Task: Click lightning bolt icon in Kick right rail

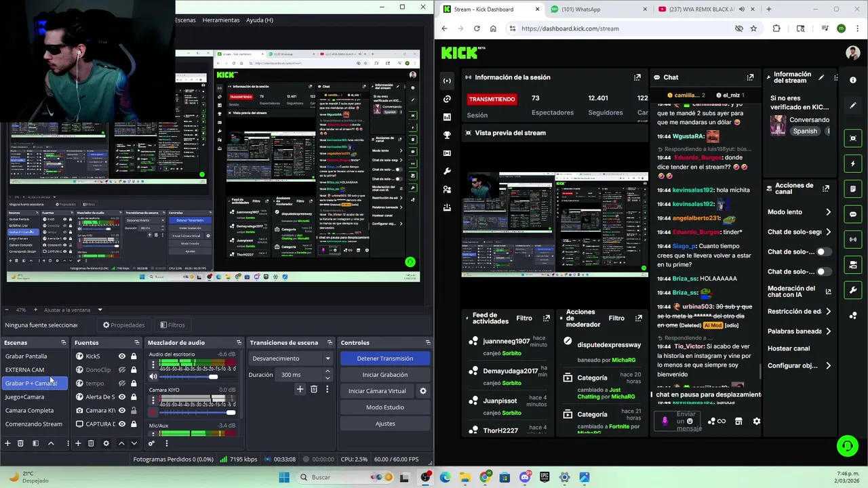Action: pos(853,163)
